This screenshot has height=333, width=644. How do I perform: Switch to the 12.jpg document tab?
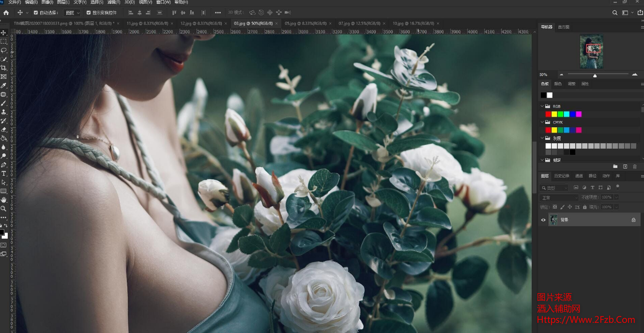coord(194,23)
